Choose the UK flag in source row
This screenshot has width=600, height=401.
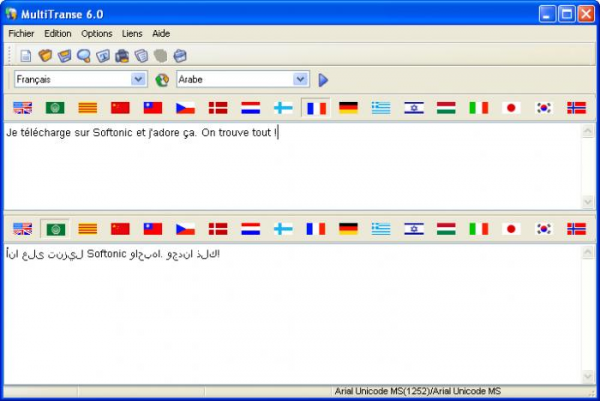pyautogui.click(x=22, y=107)
